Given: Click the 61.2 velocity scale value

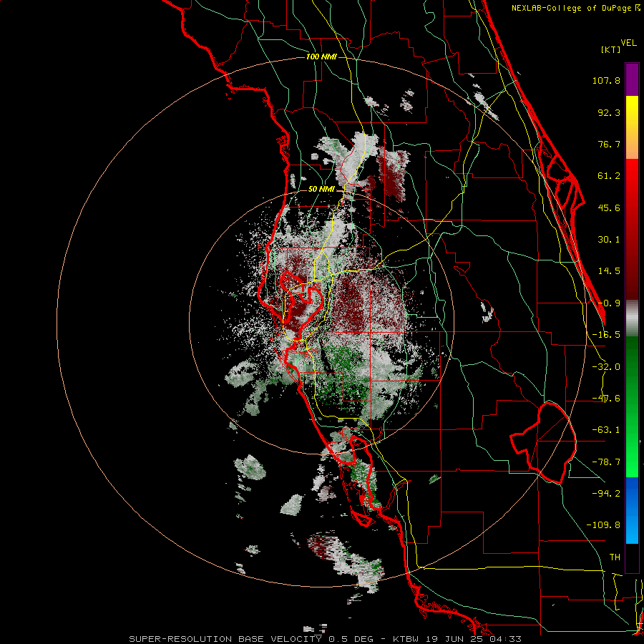Looking at the screenshot, I should pos(609,176).
